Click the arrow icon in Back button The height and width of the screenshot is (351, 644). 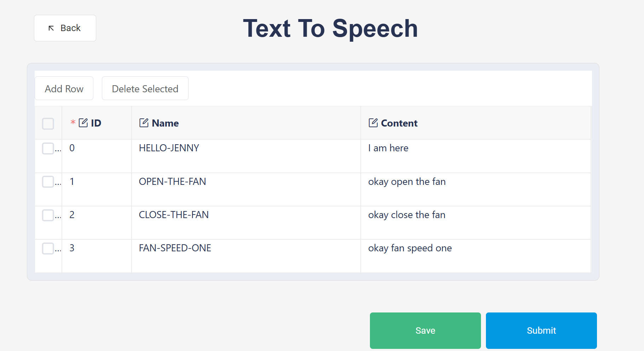tap(51, 28)
